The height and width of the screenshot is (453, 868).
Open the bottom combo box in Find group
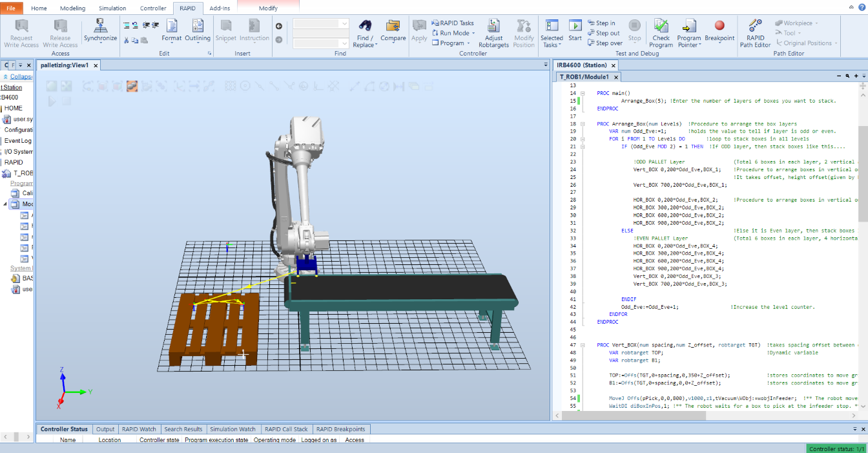[x=321, y=43]
